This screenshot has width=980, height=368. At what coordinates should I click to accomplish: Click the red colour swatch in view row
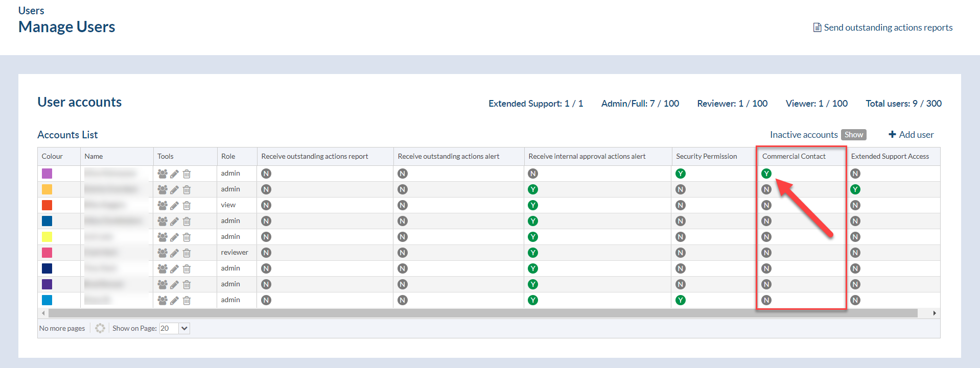click(x=47, y=205)
